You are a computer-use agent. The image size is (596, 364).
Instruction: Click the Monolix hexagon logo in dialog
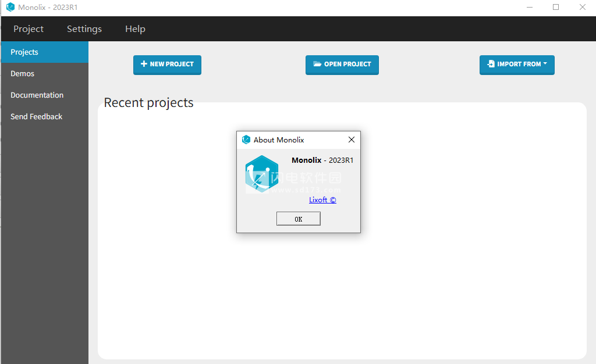tap(262, 174)
